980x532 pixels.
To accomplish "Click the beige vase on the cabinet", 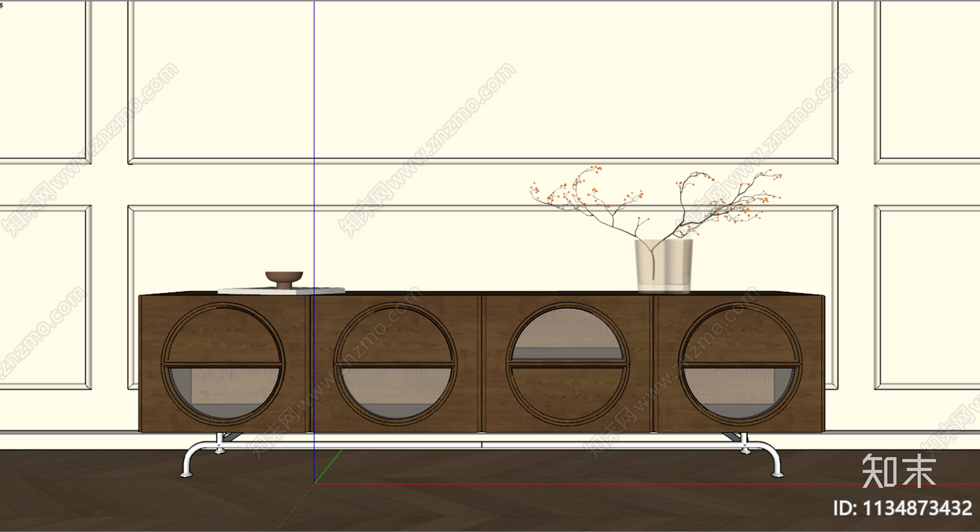I will [x=664, y=265].
